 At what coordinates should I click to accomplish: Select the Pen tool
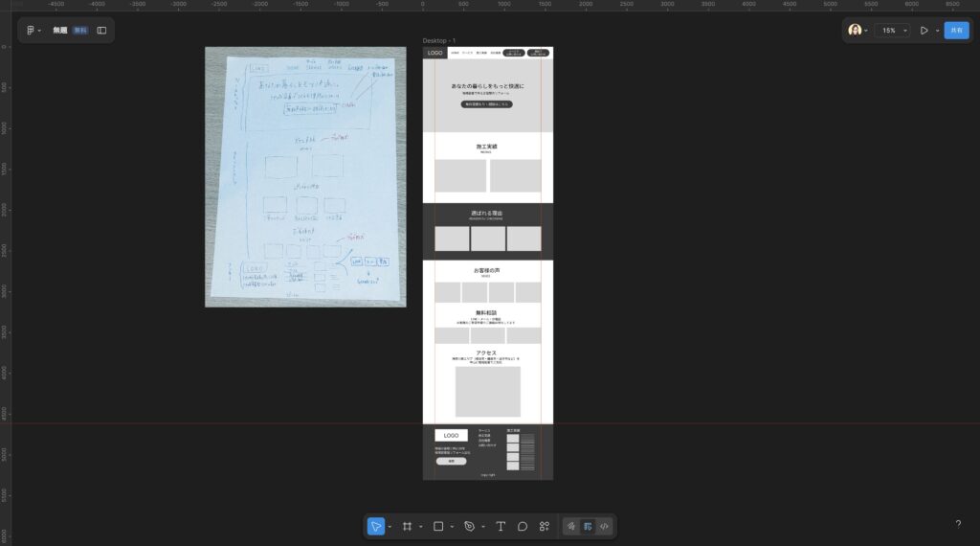click(x=469, y=526)
